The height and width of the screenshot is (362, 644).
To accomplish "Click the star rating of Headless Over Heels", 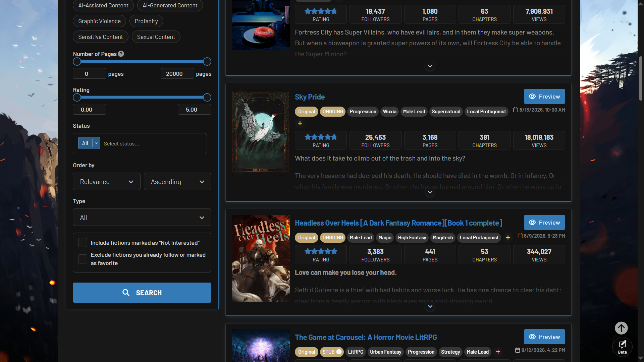I will [321, 251].
